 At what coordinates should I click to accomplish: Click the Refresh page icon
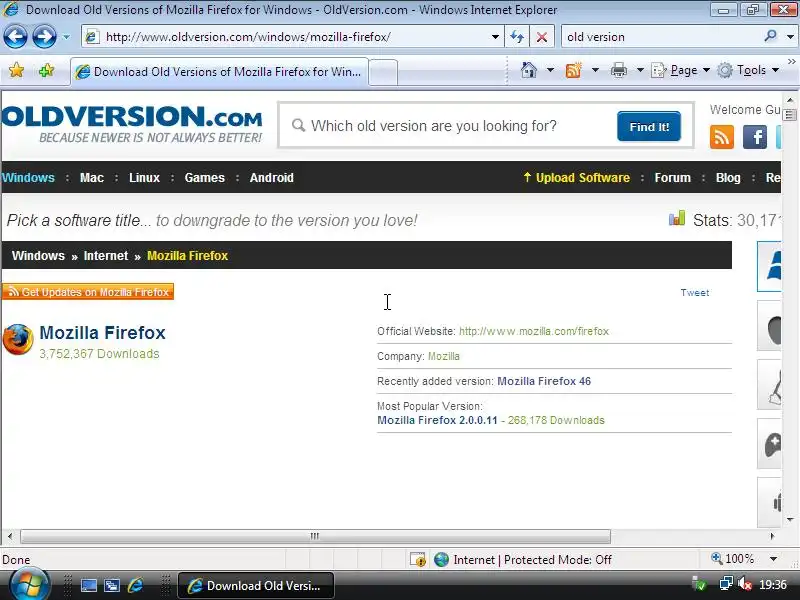(x=517, y=37)
